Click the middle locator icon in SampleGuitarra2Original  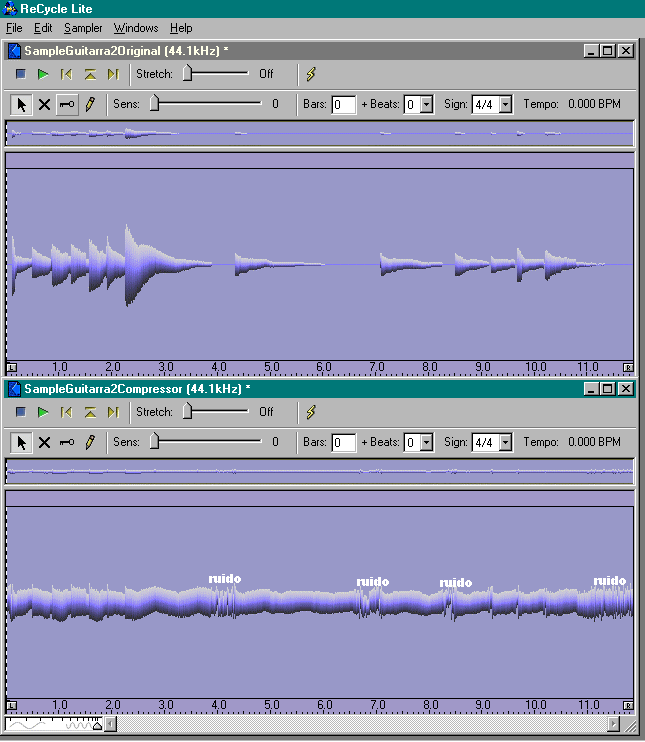pyautogui.click(x=90, y=74)
